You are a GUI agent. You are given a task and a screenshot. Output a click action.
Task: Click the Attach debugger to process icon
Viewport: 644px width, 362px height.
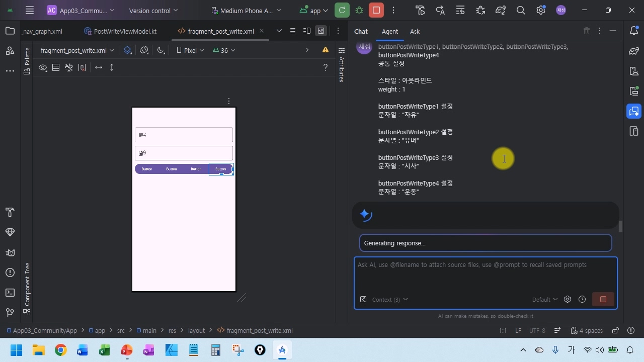480,10
